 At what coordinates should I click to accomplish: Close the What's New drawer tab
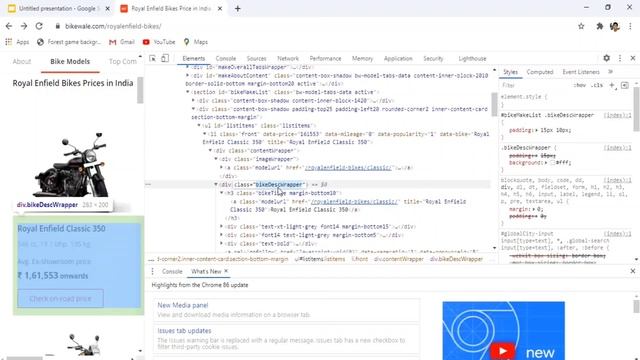(226, 271)
